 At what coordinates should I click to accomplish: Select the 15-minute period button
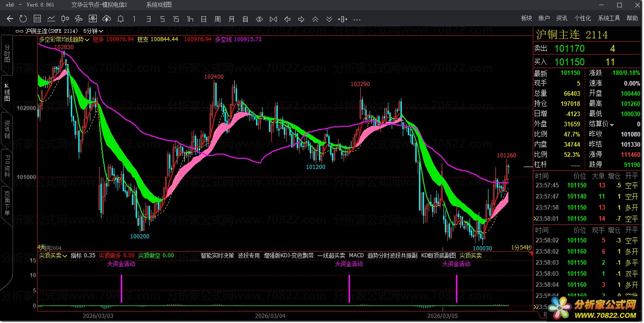[x=176, y=19]
